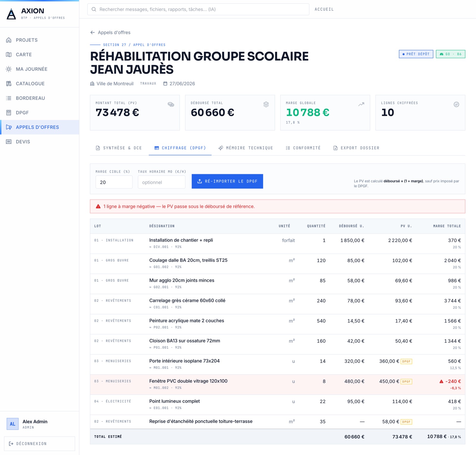Focus the global search field
The width and height of the screenshot is (476, 455).
(198, 9)
